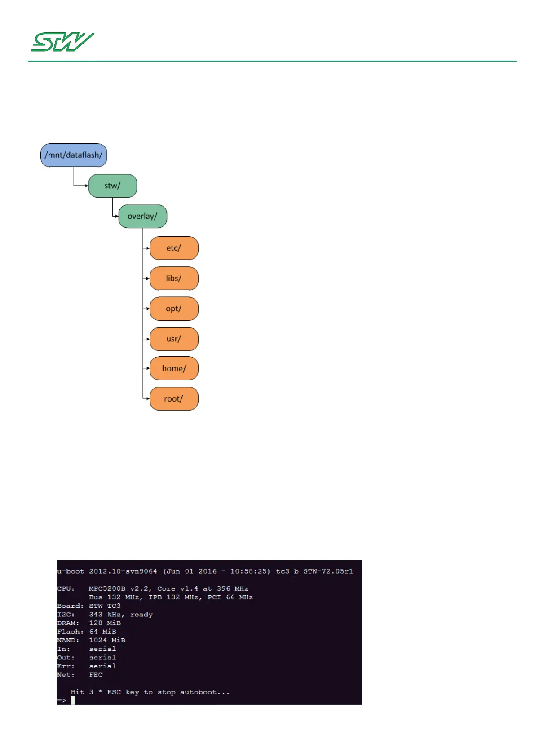The width and height of the screenshot is (535, 756).
Task: Click the NAND: 1024 MiB line
Action: point(91,640)
